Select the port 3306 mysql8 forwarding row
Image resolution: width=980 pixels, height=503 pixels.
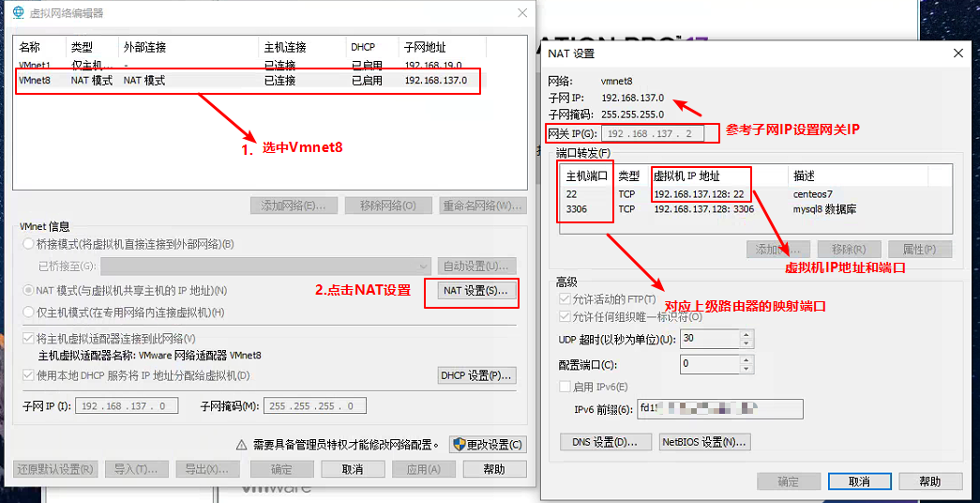[756, 209]
